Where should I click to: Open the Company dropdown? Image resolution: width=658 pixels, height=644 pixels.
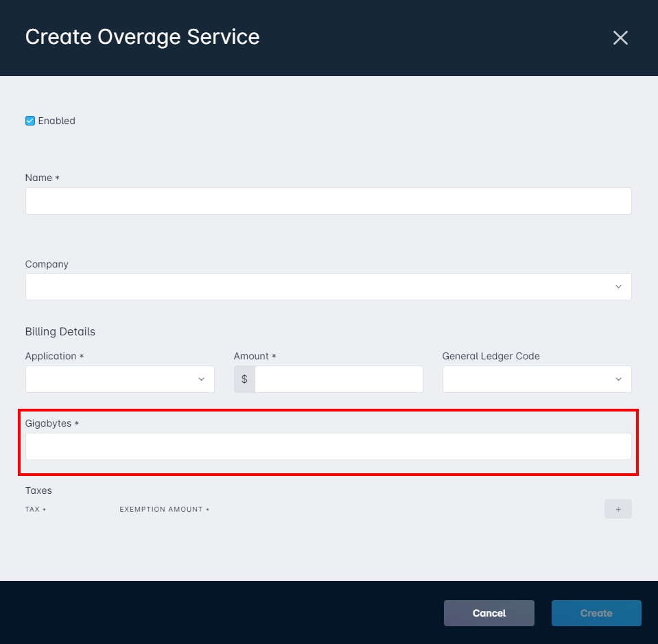point(328,287)
